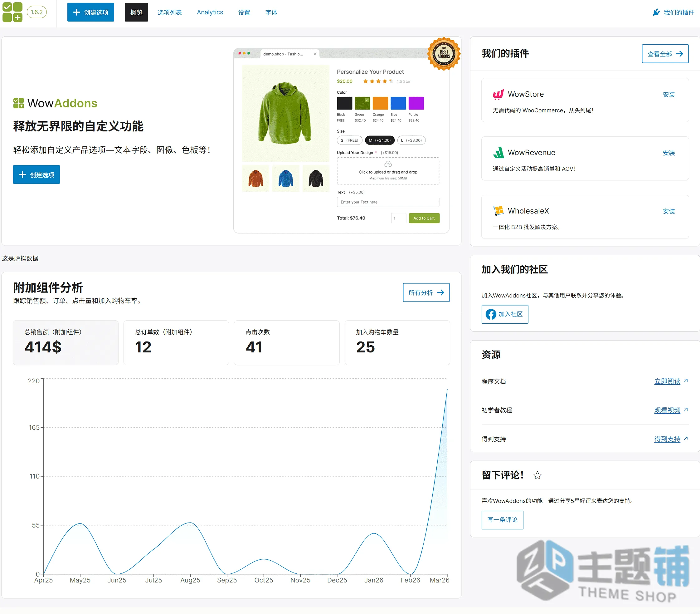This screenshot has height=614, width=700.
Task: Click the 所有分析 button
Action: coord(426,292)
